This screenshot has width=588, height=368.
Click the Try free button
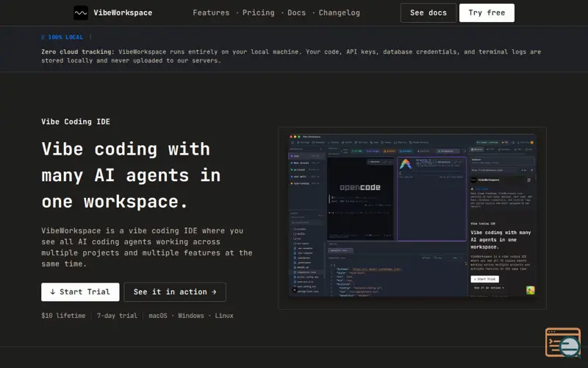[487, 13]
